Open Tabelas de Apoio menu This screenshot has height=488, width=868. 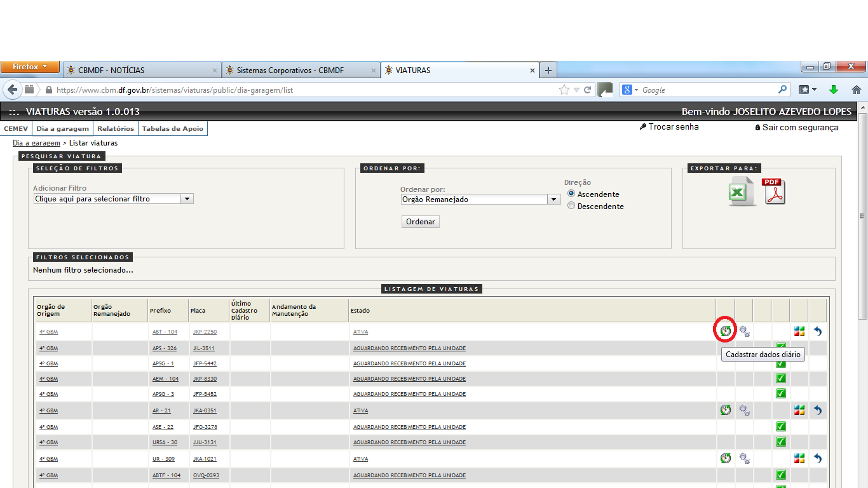(173, 128)
